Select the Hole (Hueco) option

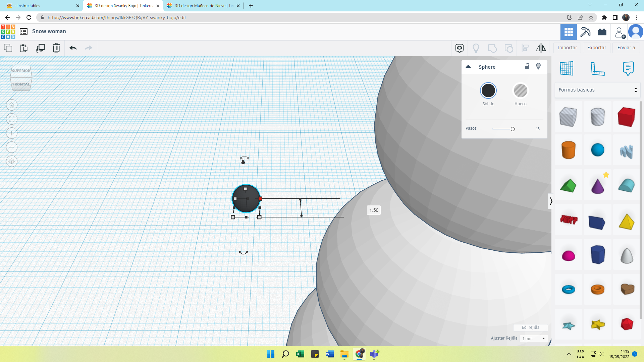[520, 90]
